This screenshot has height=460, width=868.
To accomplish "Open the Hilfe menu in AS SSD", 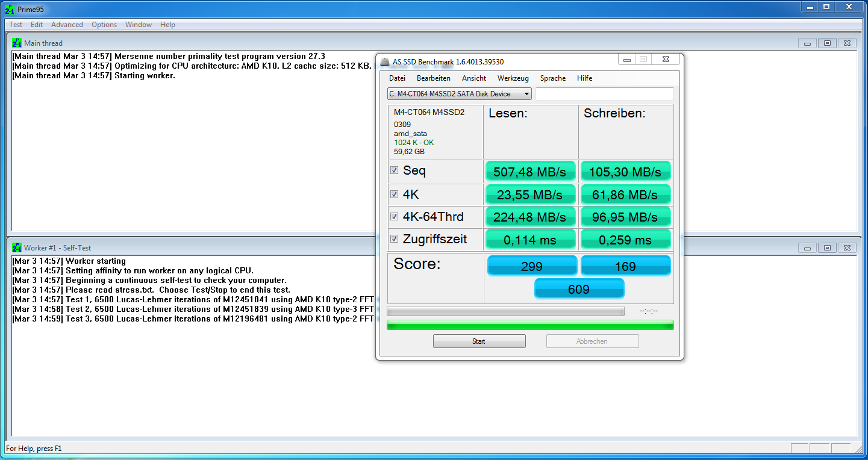I will (584, 78).
